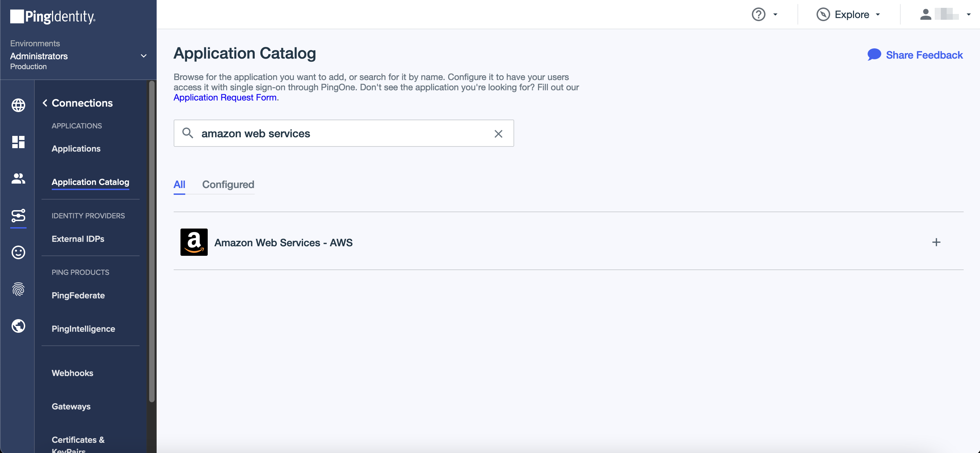The height and width of the screenshot is (453, 980).
Task: Click the globe environments icon in the sidebar
Action: click(x=18, y=105)
